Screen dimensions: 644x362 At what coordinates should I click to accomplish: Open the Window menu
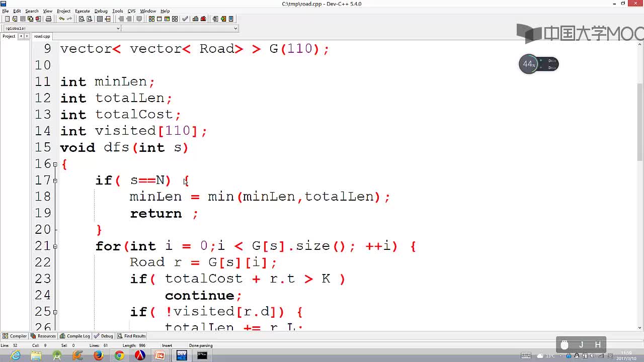tap(148, 11)
